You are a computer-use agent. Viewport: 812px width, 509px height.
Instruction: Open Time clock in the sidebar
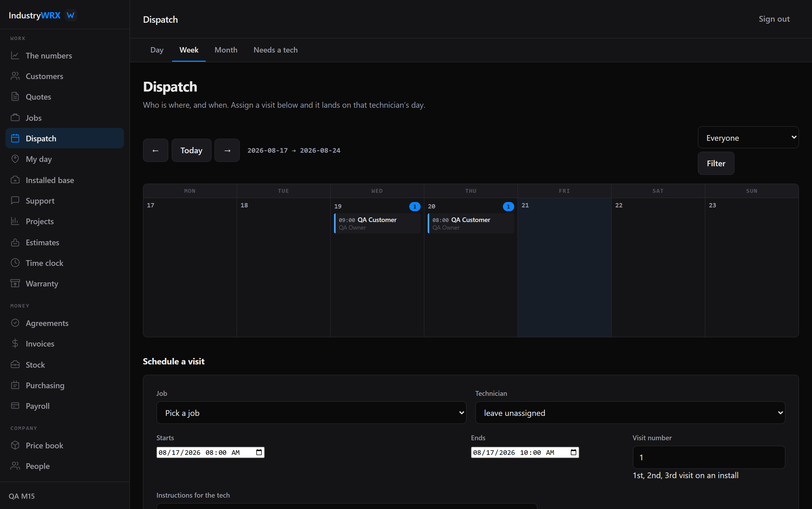65,263
